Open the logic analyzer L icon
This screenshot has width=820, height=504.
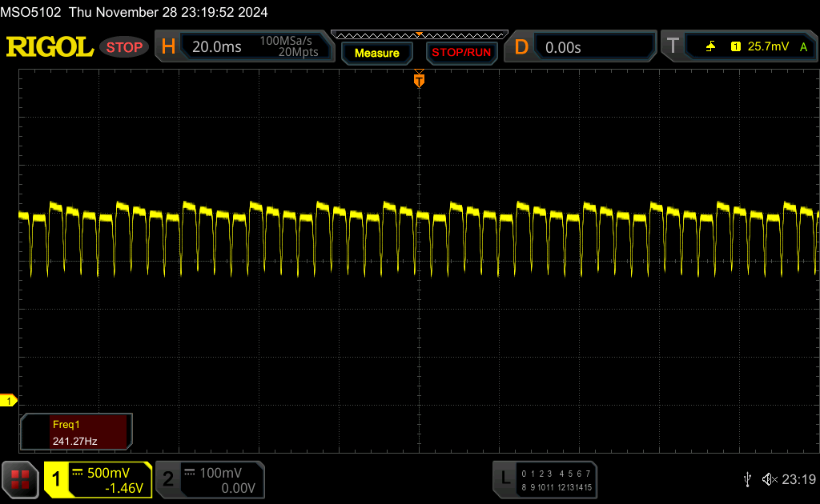tap(505, 478)
